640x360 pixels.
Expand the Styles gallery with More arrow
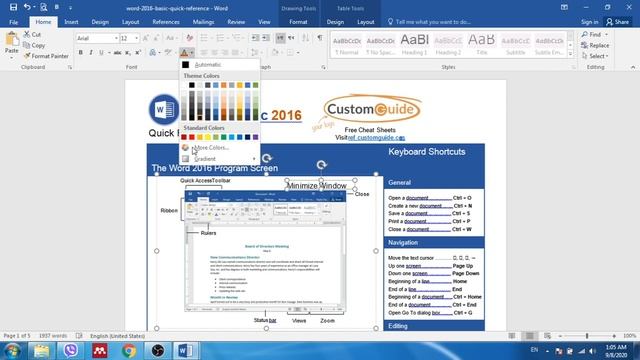pyautogui.click(x=570, y=54)
